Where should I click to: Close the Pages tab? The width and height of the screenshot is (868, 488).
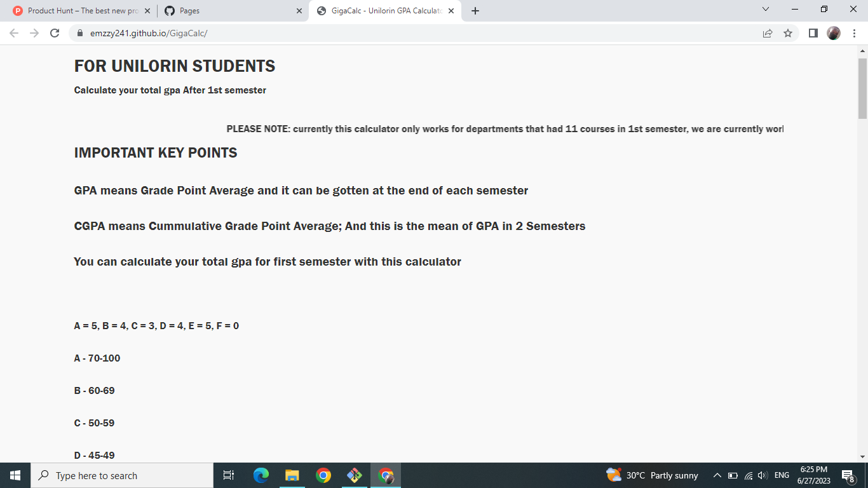click(x=299, y=11)
